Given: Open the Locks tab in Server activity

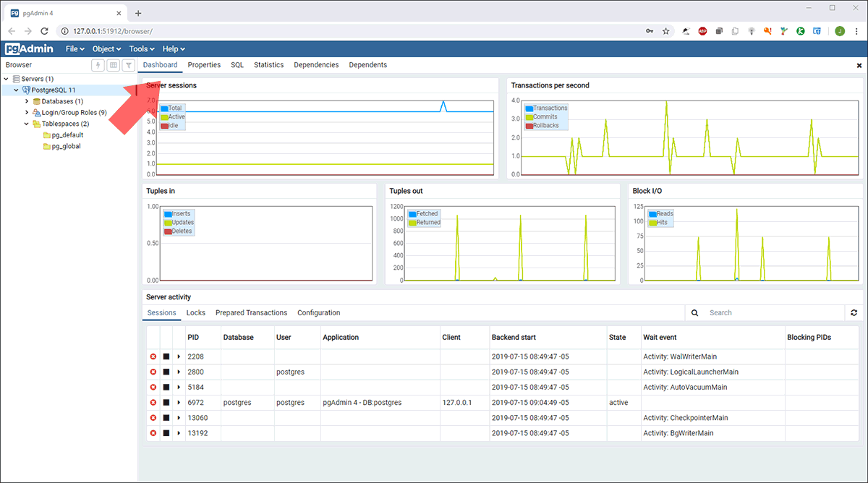Looking at the screenshot, I should click(195, 313).
